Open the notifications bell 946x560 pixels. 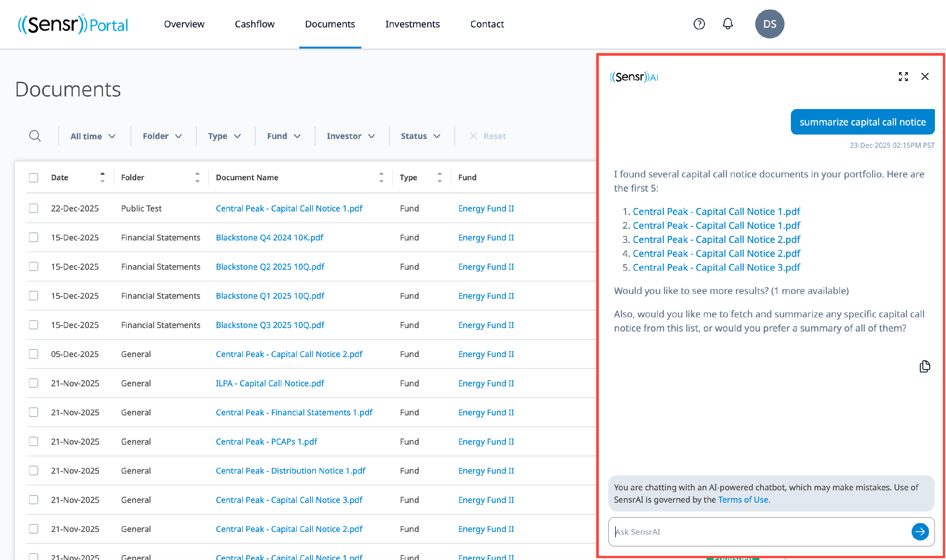727,24
